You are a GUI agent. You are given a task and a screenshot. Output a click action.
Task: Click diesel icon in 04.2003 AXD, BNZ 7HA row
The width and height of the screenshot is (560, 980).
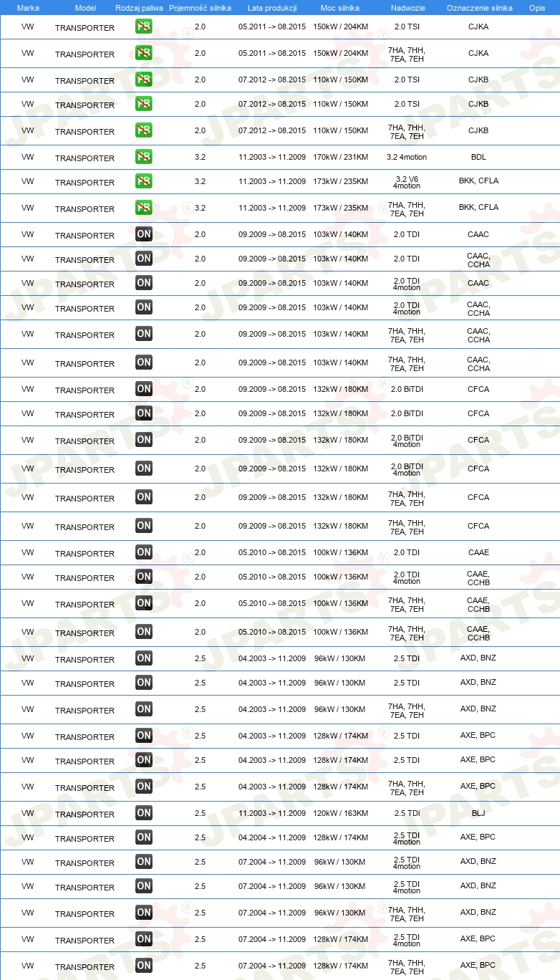click(x=144, y=709)
